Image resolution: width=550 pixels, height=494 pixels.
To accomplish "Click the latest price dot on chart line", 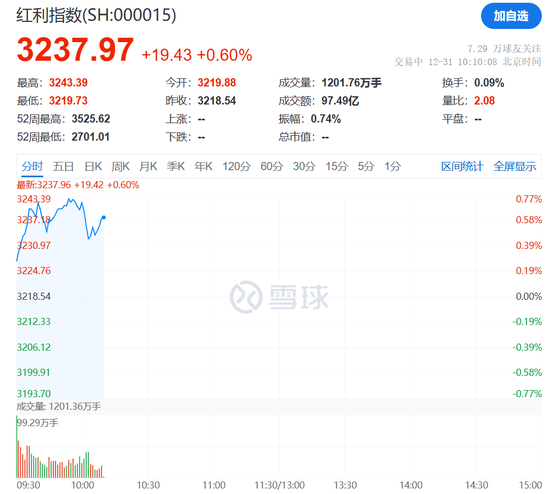I will pyautogui.click(x=104, y=218).
